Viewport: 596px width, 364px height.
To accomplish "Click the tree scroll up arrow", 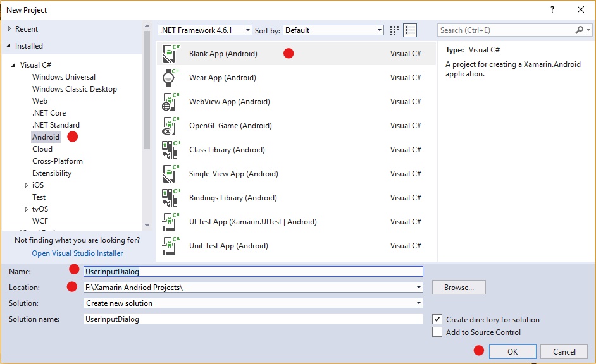I will click(147, 26).
